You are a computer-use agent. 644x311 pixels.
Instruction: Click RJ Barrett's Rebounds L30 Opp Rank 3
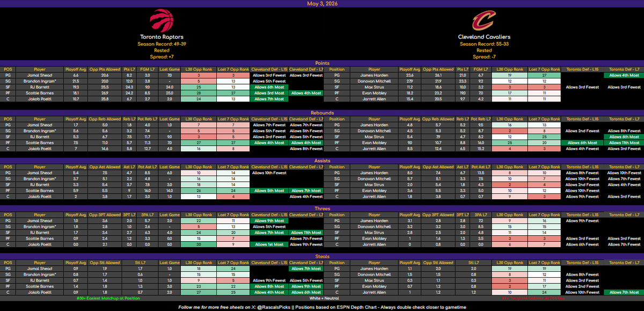pos(199,136)
